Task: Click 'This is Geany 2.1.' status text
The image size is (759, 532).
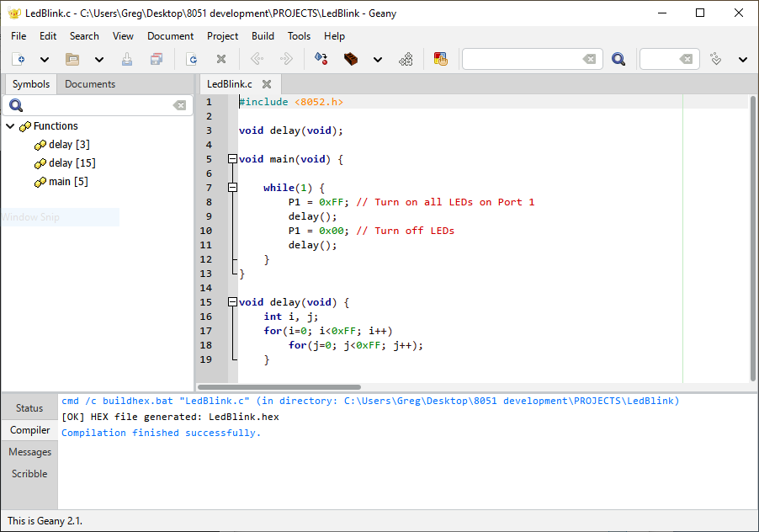Action: [x=45, y=521]
